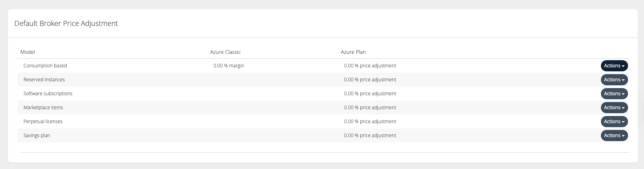Click Reserved instances price adjustment value

[x=370, y=80]
